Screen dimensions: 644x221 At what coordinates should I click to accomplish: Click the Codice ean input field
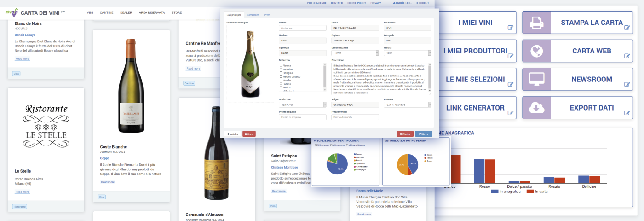click(303, 28)
